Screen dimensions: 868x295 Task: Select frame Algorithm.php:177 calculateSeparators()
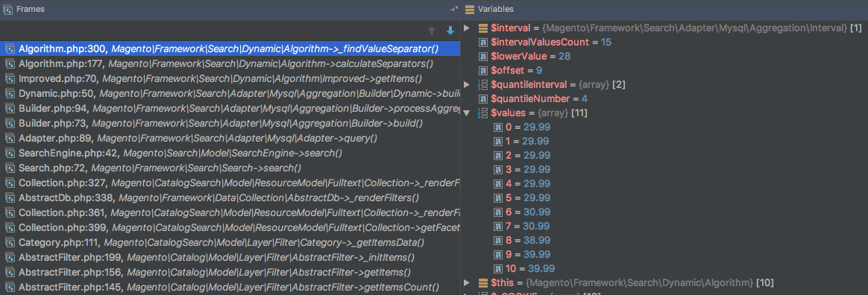(x=230, y=63)
